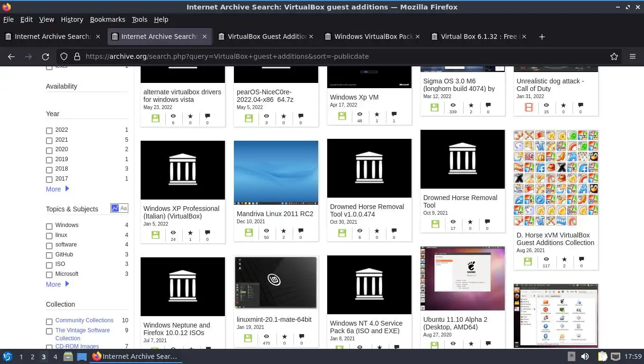644x364 pixels.
Task: Open The Vintage Software Collection link
Action: (82, 334)
